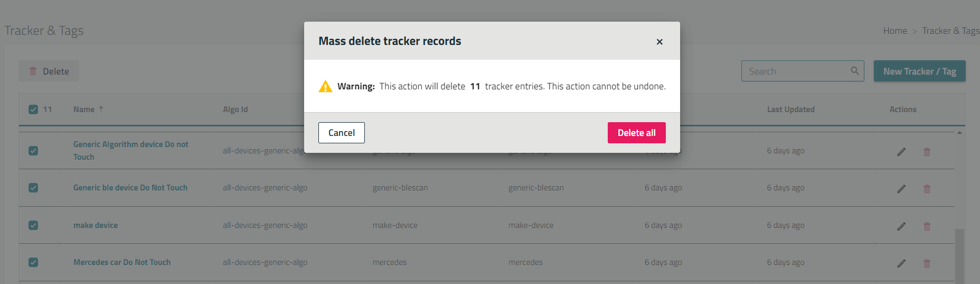This screenshot has height=284, width=980.
Task: Close the Mass delete dialog
Action: pyautogui.click(x=659, y=42)
